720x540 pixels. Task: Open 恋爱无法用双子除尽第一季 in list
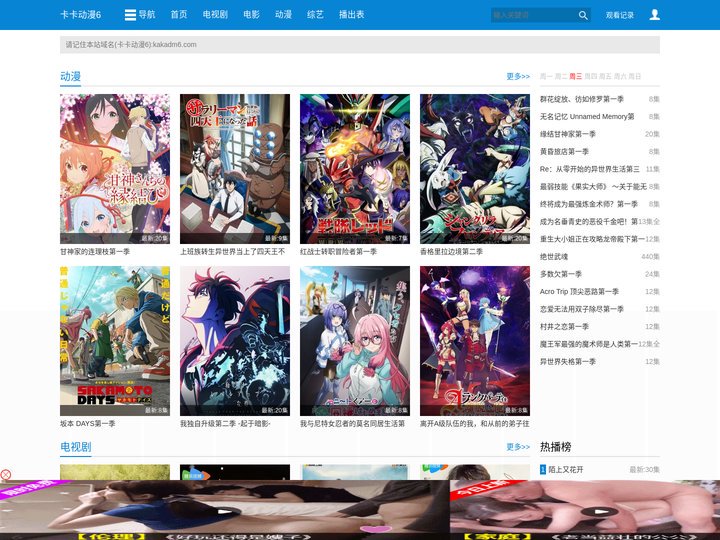pos(582,309)
